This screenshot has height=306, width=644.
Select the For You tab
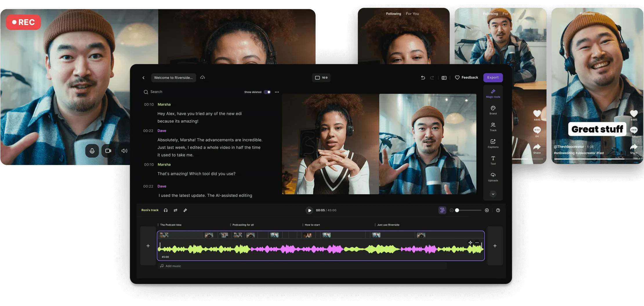[x=412, y=14]
